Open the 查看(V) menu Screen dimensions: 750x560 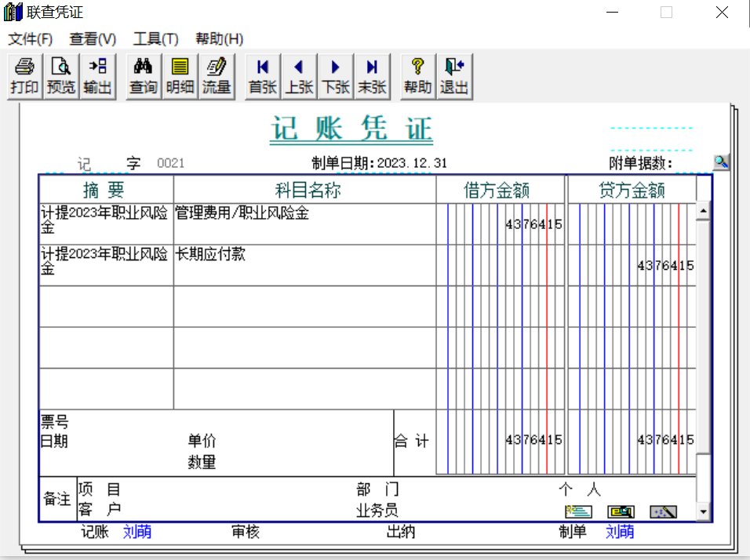pyautogui.click(x=93, y=38)
